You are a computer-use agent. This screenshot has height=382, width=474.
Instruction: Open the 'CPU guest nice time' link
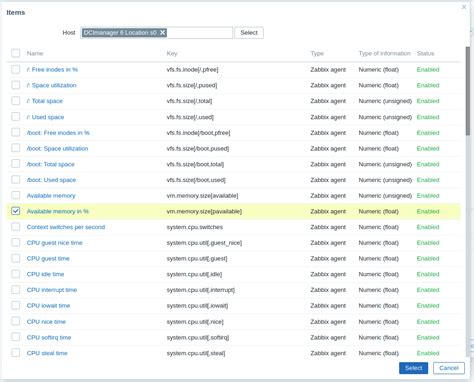[x=55, y=243]
